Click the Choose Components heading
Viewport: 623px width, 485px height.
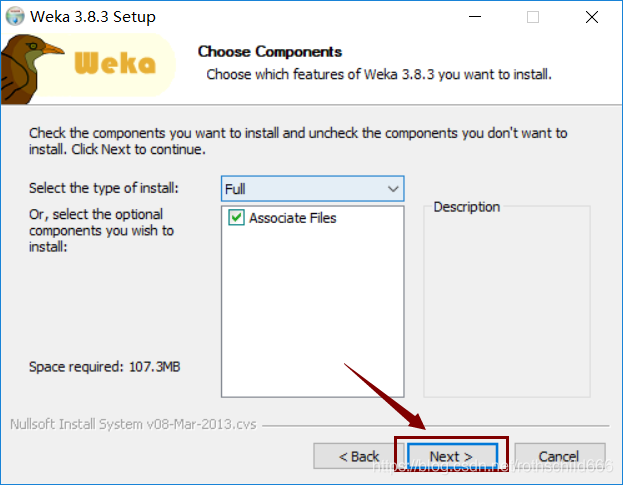[269, 51]
